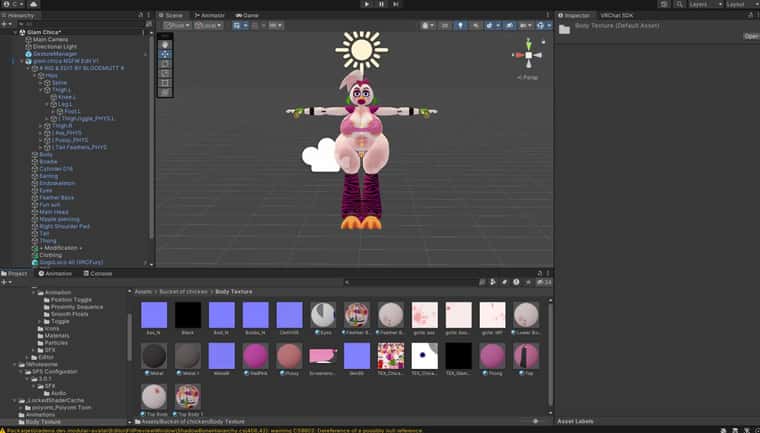Select the View hand tool in the Scene tools
The image size is (760, 433).
165,45
